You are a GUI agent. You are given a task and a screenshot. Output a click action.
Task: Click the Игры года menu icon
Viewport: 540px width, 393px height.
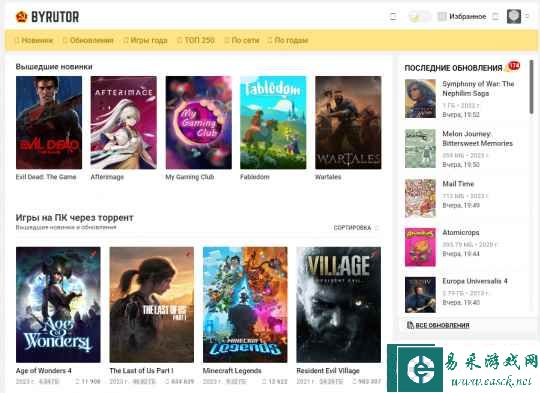tap(126, 40)
